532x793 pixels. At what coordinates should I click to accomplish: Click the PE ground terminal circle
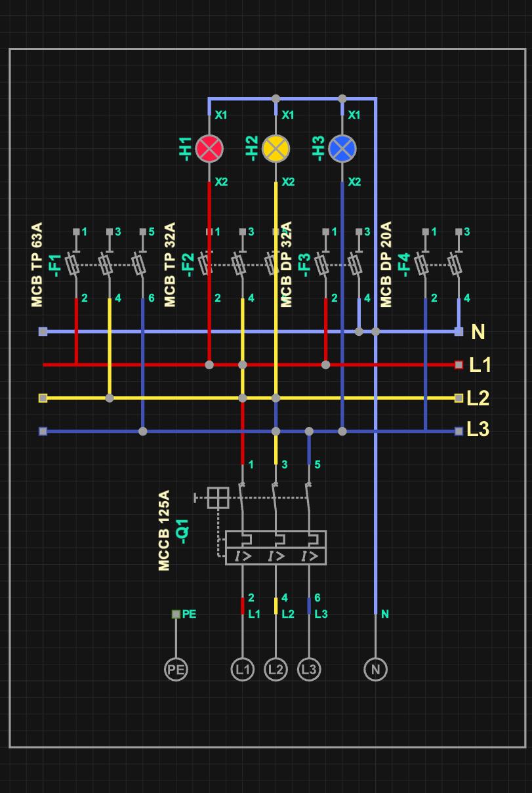click(176, 669)
